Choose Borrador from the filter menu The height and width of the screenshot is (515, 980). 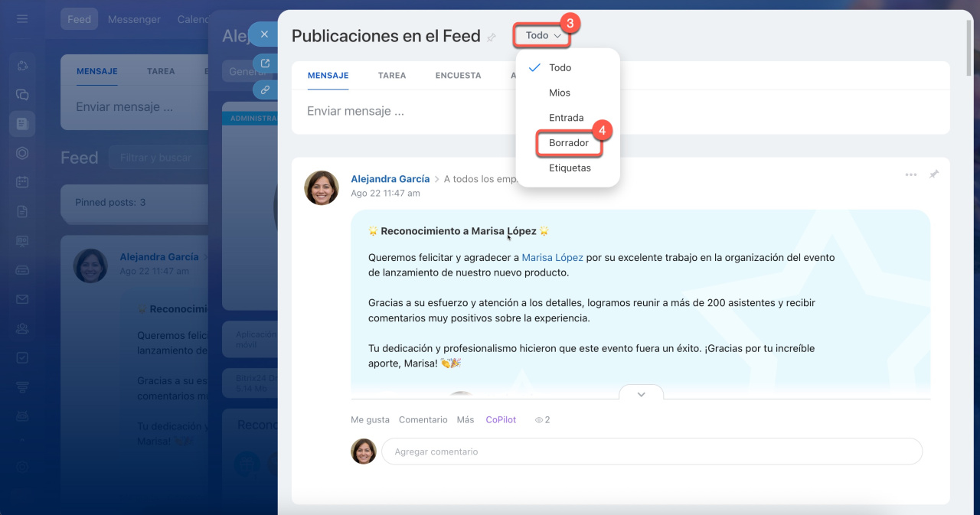click(x=568, y=143)
